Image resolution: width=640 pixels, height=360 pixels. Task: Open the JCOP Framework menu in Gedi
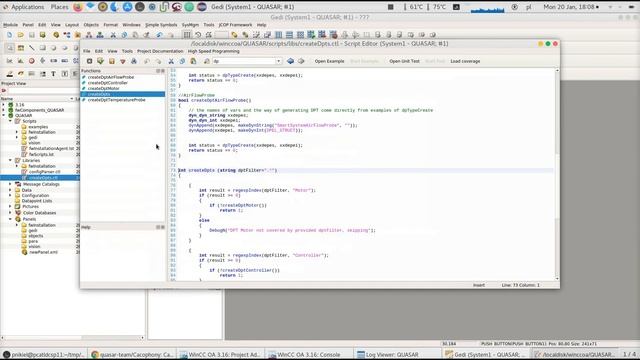[x=236, y=25]
